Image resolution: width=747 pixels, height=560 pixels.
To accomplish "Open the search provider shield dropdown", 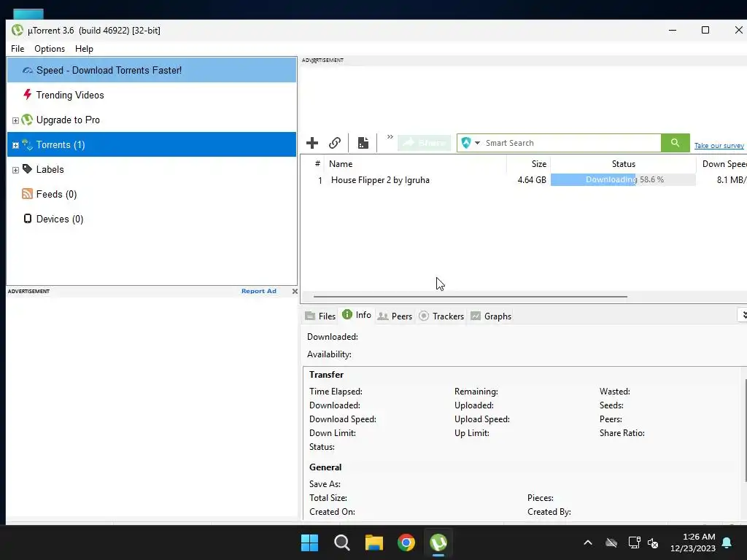I will [471, 143].
